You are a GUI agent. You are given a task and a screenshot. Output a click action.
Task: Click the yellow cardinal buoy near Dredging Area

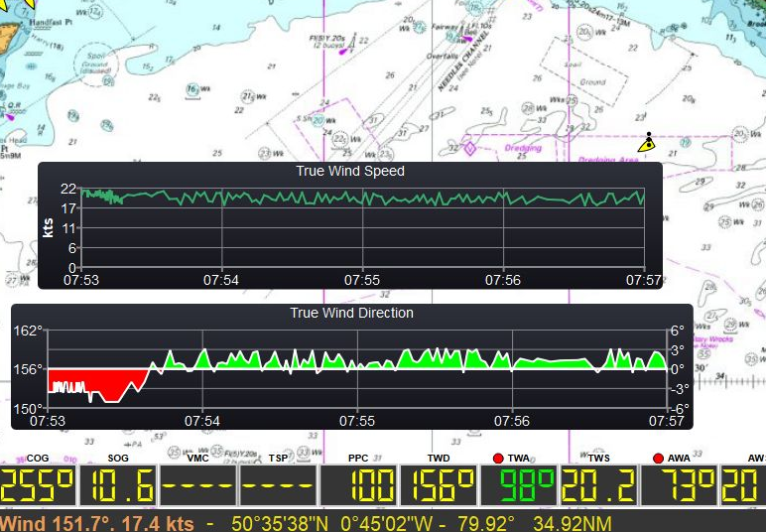tap(647, 142)
